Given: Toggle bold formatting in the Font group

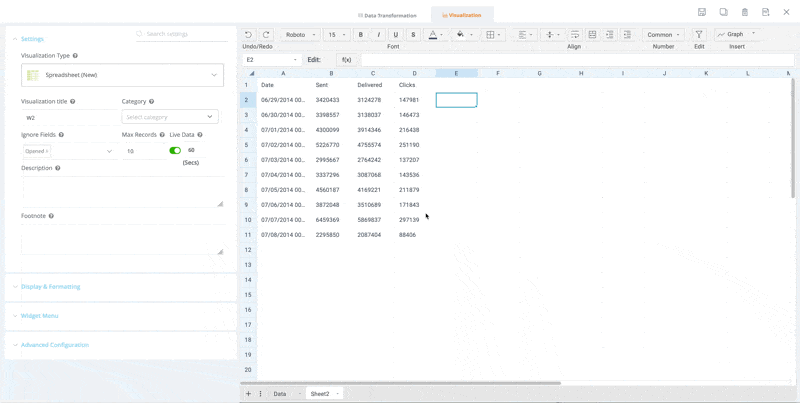Looking at the screenshot, I should pos(361,35).
